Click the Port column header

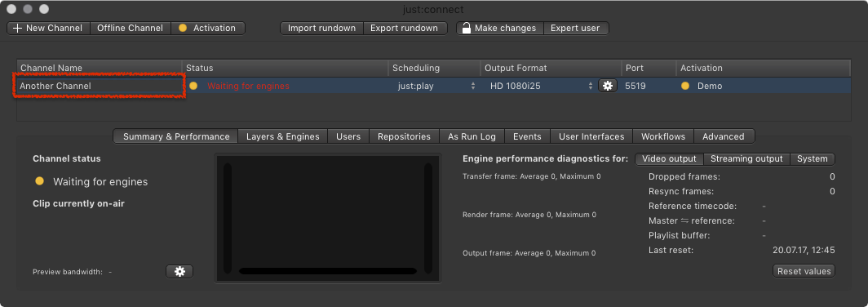pos(649,68)
